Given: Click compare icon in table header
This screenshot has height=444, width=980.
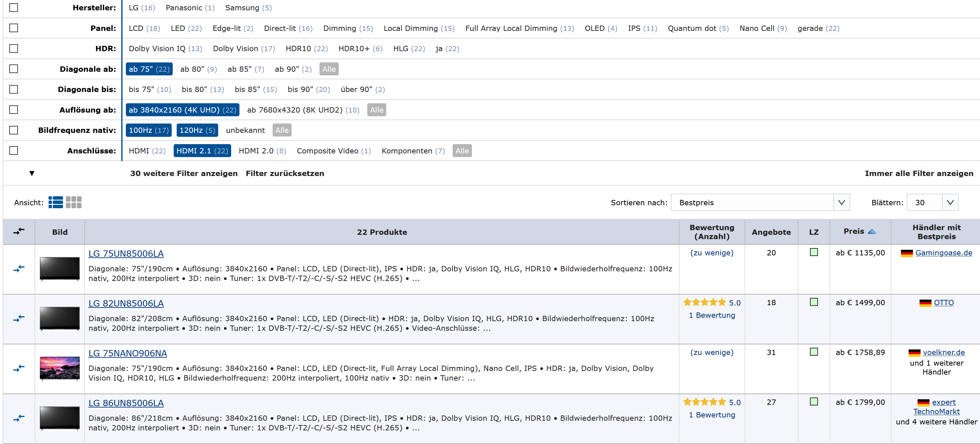Looking at the screenshot, I should pos(19,231).
